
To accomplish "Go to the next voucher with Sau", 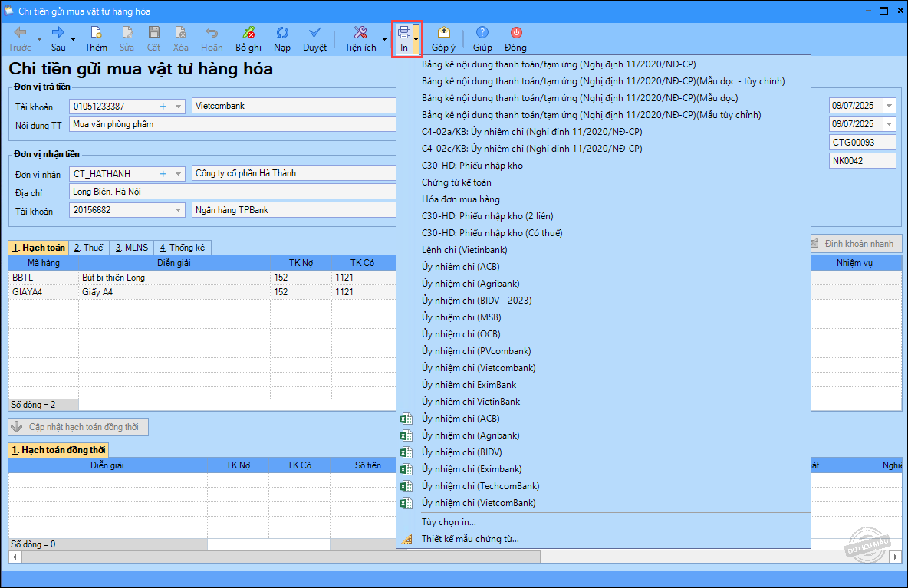I will [x=58, y=39].
